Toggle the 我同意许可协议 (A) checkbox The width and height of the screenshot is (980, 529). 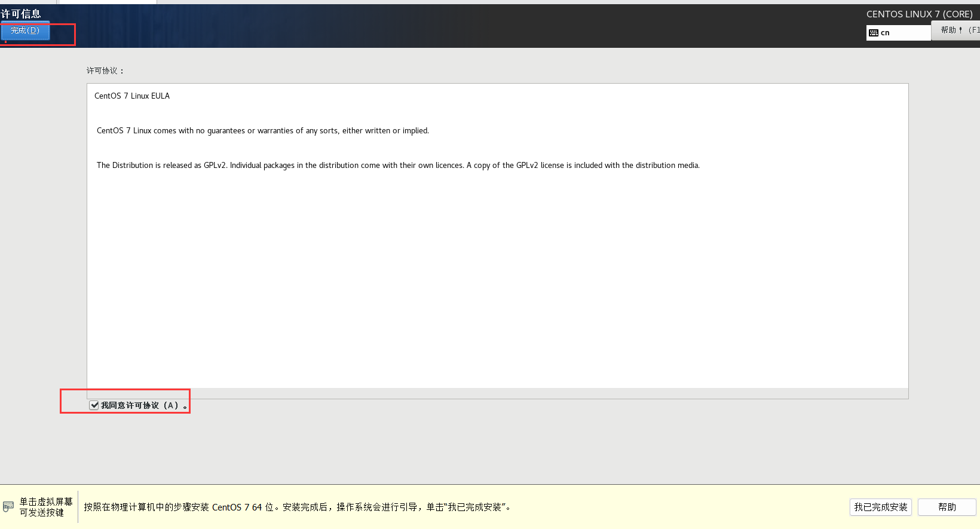94,405
